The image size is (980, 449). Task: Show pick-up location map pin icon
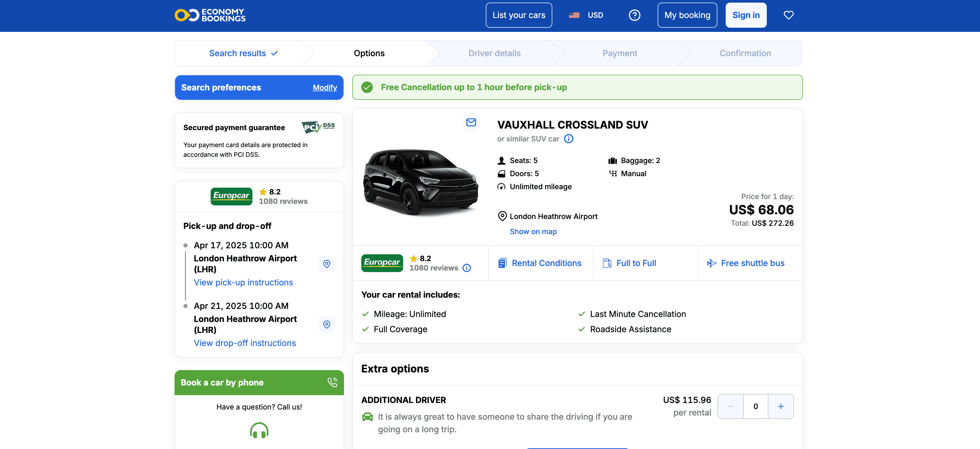[326, 264]
